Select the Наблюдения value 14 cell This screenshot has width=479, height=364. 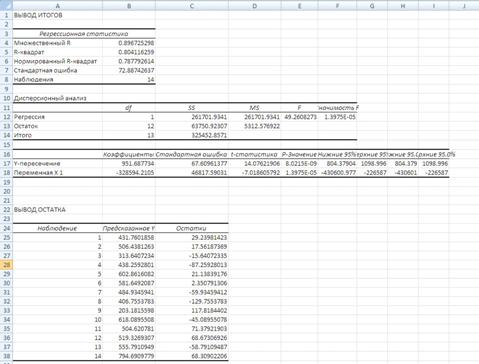coord(129,80)
